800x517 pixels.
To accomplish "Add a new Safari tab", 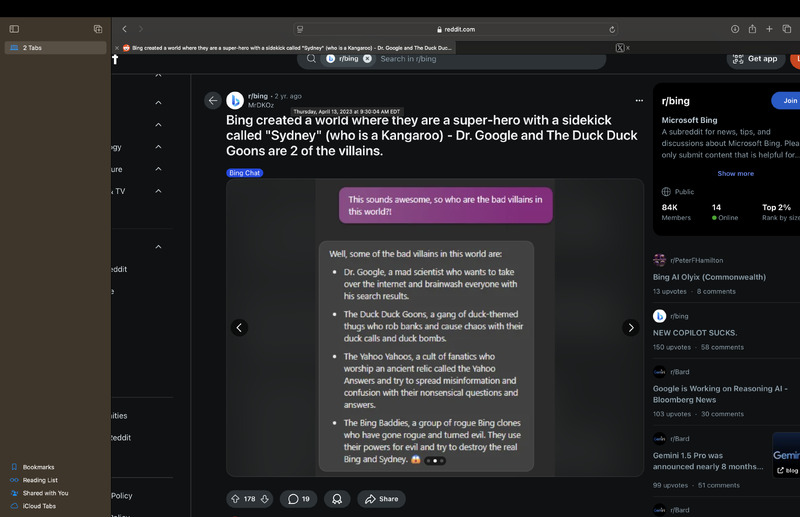I will point(769,29).
